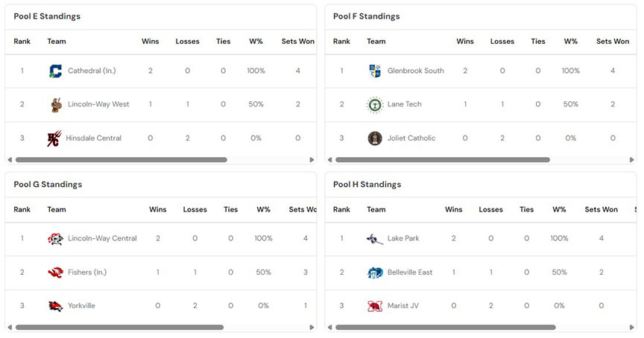Open the Yorkville team name link
Image resolution: width=644 pixels, height=338 pixels.
(x=81, y=306)
